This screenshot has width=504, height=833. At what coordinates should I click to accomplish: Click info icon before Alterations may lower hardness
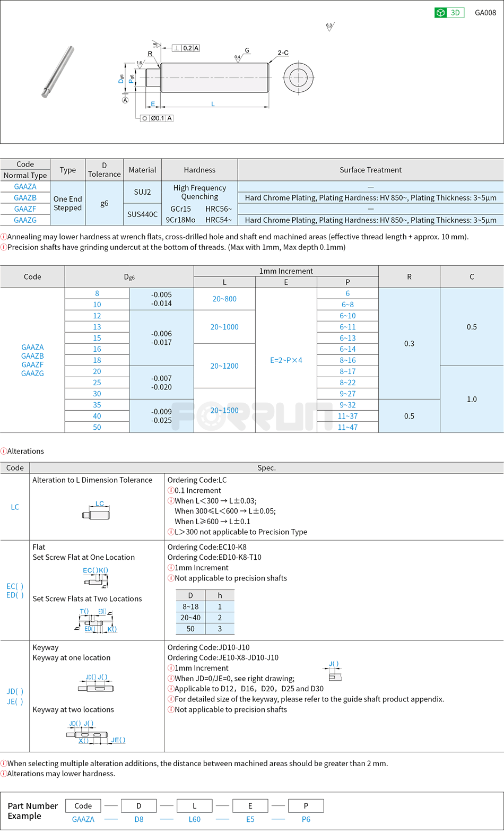tap(4, 774)
